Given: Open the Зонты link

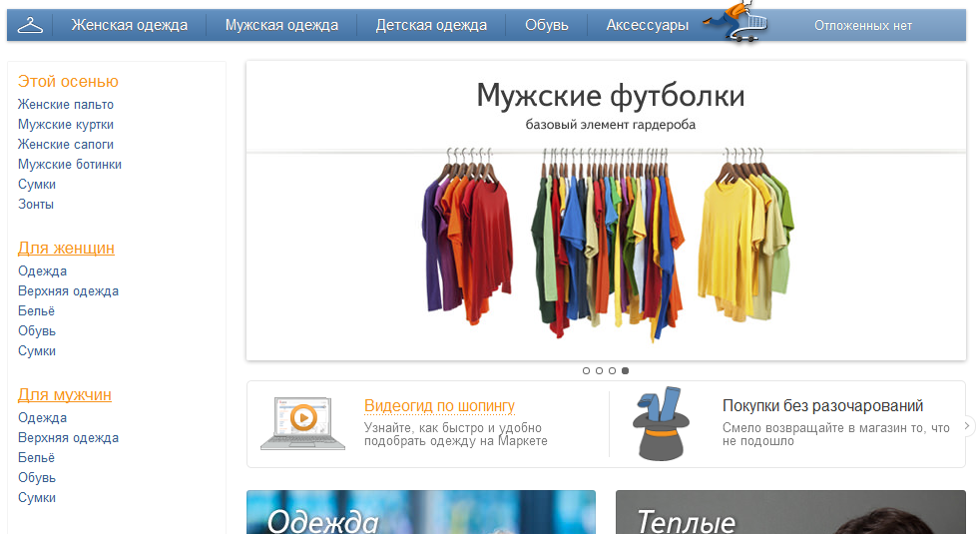Looking at the screenshot, I should click(36, 205).
